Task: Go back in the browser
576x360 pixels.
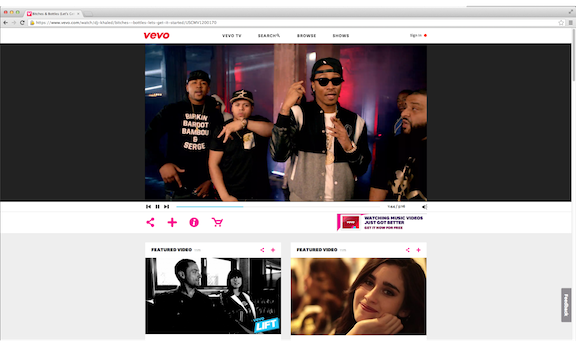Action: tap(6, 22)
